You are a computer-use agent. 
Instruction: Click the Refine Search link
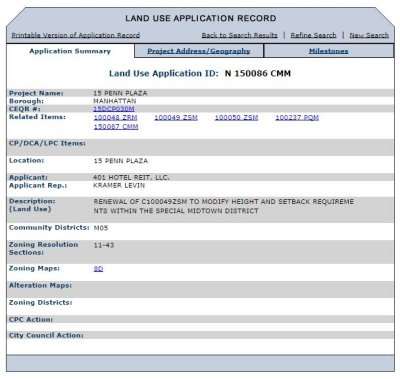click(313, 35)
